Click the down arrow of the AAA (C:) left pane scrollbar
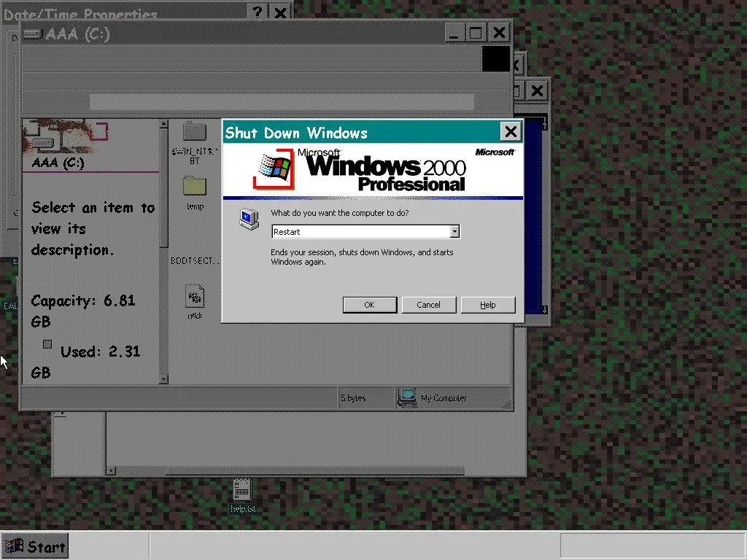Image resolution: width=747 pixels, height=560 pixels. click(163, 379)
